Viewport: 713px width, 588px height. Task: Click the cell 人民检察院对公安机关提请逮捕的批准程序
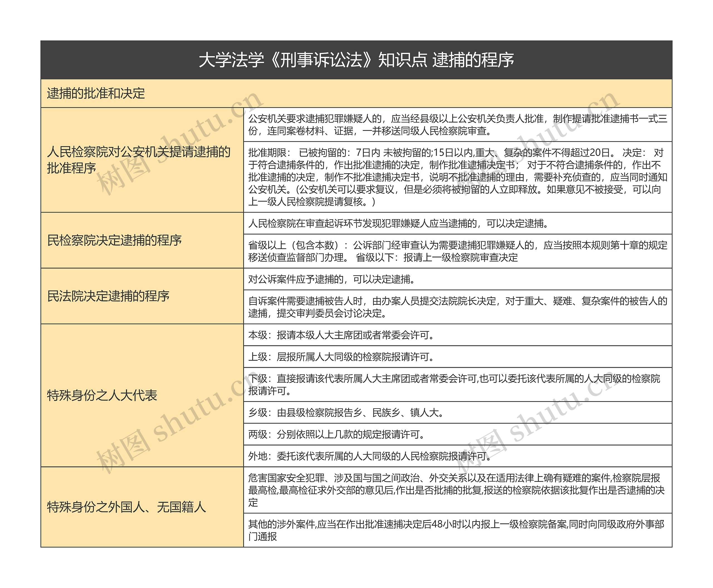tap(142, 160)
